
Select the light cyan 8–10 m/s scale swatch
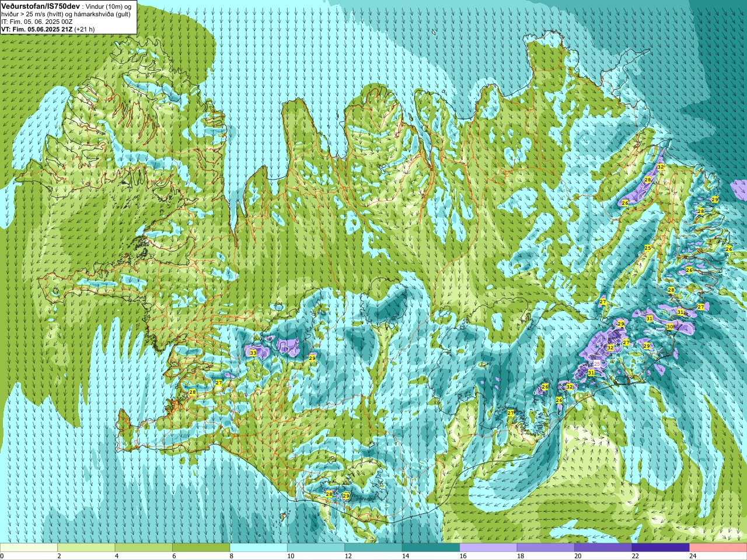click(x=259, y=548)
